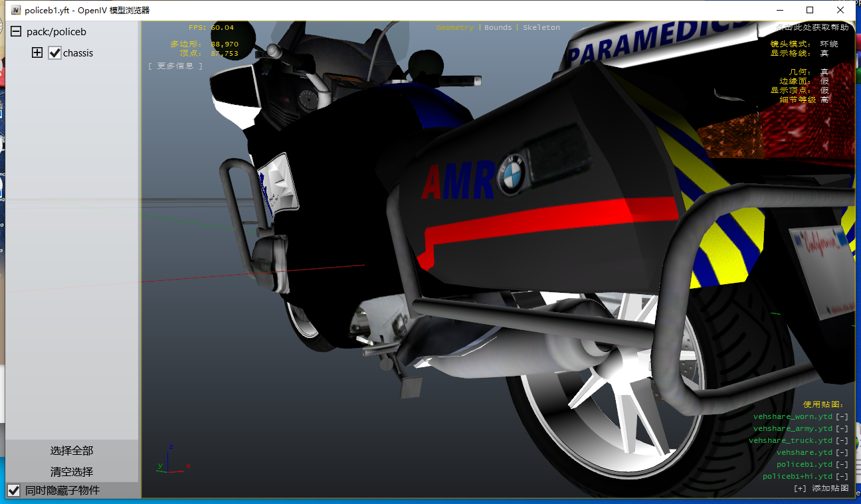Change 细节等级 detail level value
Screen dimensions: 861x504
click(x=824, y=100)
